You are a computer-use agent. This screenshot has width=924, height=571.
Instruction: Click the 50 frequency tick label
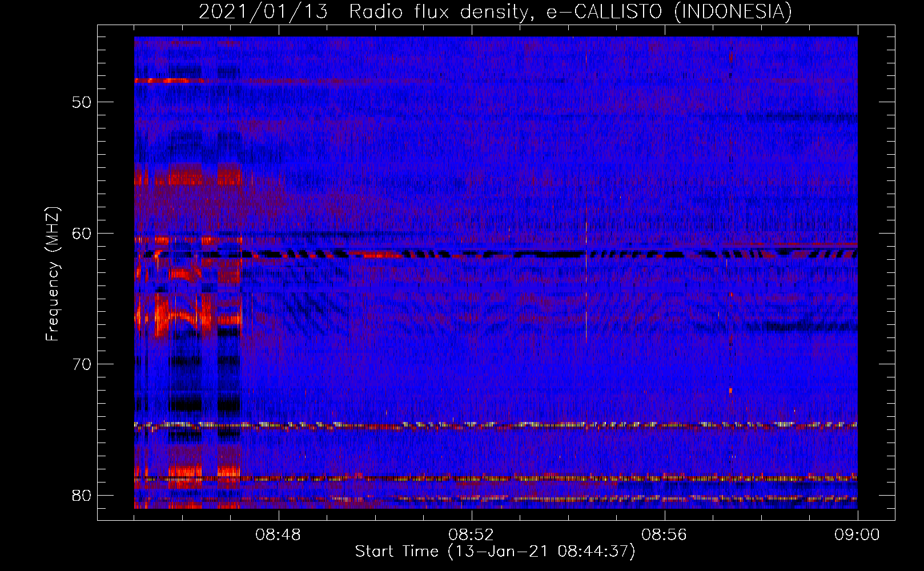(82, 102)
